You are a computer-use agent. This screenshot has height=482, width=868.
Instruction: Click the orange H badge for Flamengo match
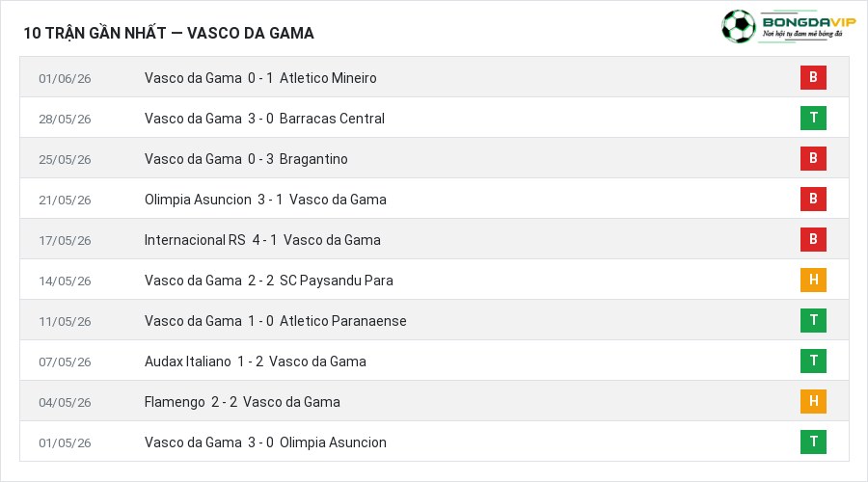[813, 401]
